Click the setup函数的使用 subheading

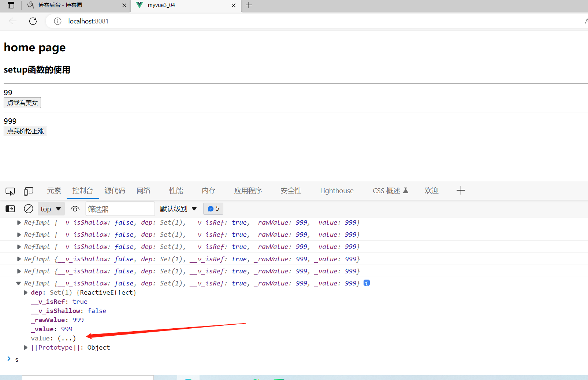(x=37, y=70)
